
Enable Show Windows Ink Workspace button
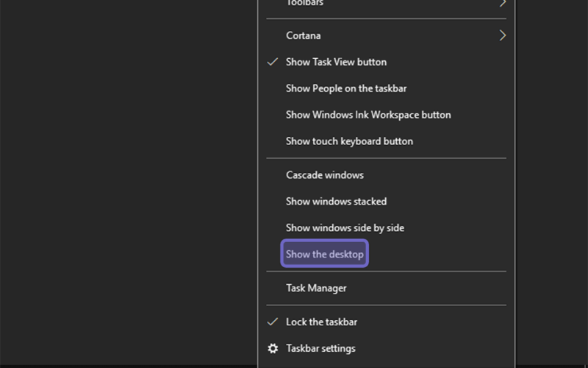pyautogui.click(x=387, y=115)
